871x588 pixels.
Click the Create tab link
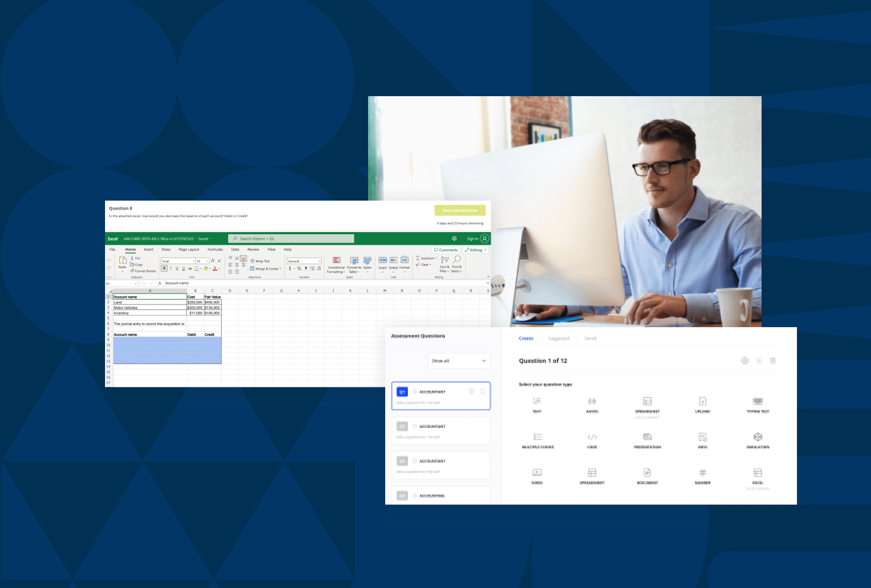pyautogui.click(x=526, y=338)
